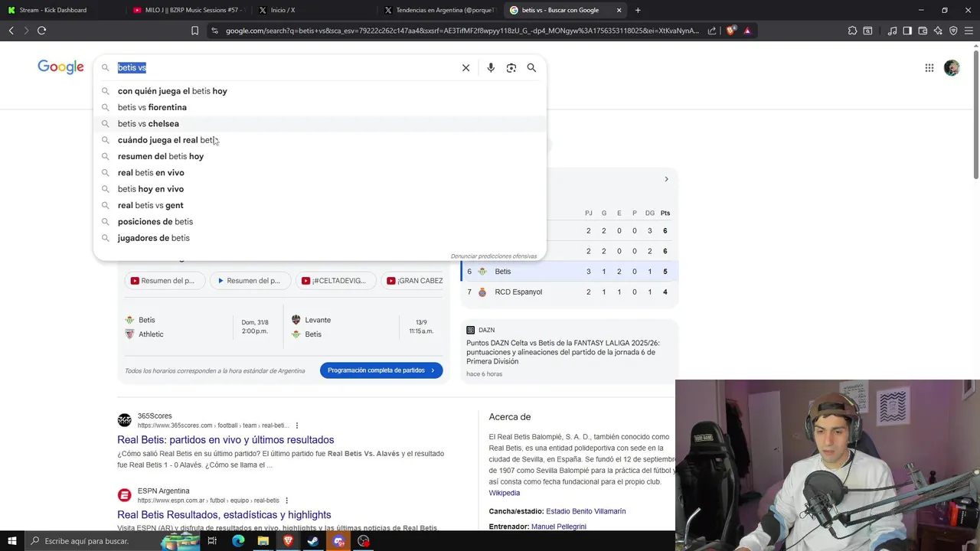This screenshot has width=980, height=551.
Task: Open the ESPN Argentina result options menu
Action: click(x=288, y=500)
